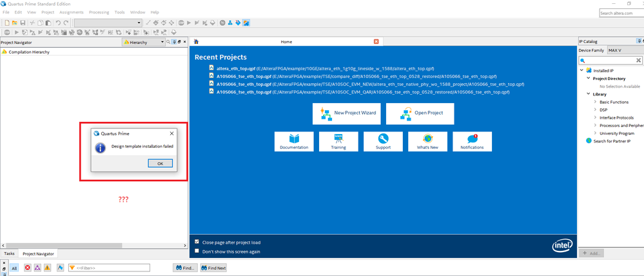
Task: Show warning messages filter icon
Action: pyautogui.click(x=47, y=268)
